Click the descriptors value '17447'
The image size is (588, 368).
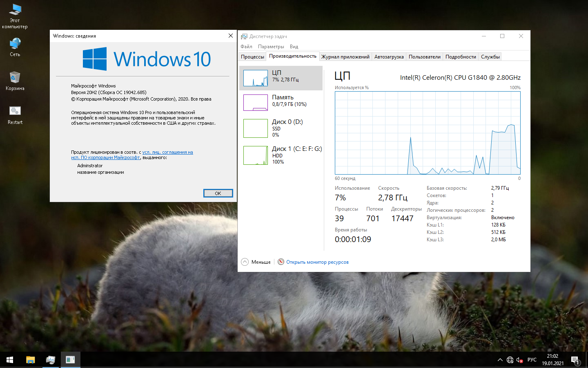pos(402,218)
